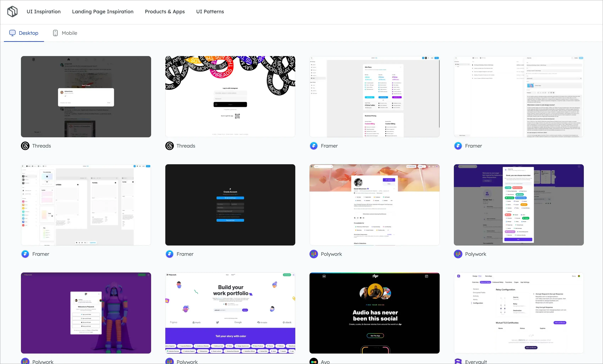Open UI Inspiration menu item

click(x=44, y=12)
